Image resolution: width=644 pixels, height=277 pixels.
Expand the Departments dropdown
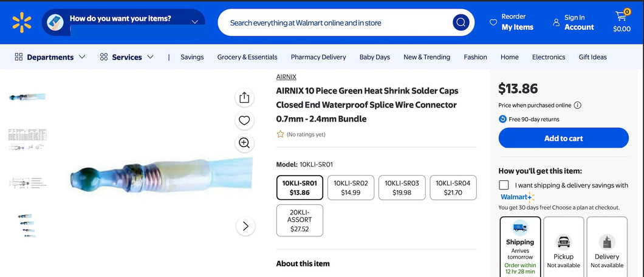tap(50, 57)
